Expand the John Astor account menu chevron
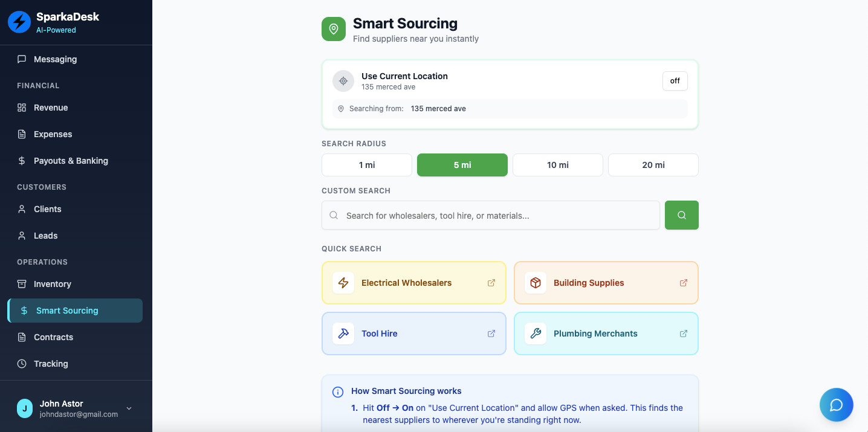Viewport: 868px width, 432px height. pyautogui.click(x=129, y=409)
